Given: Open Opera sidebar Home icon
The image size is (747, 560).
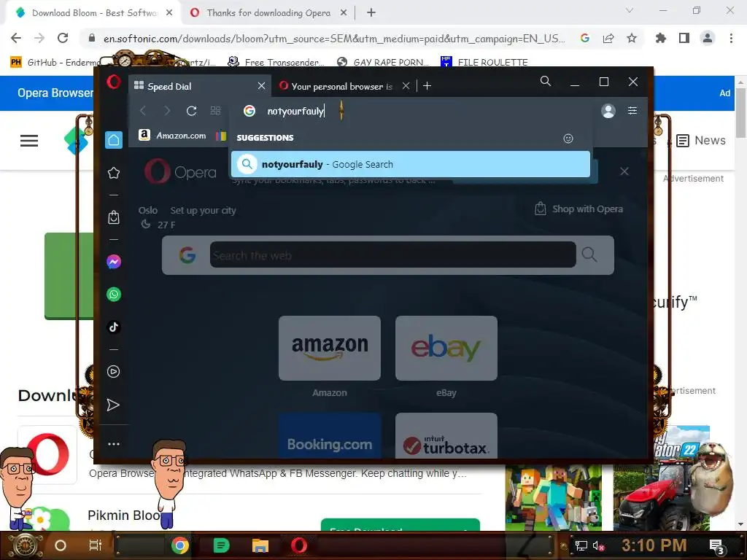Looking at the screenshot, I should click(x=113, y=140).
